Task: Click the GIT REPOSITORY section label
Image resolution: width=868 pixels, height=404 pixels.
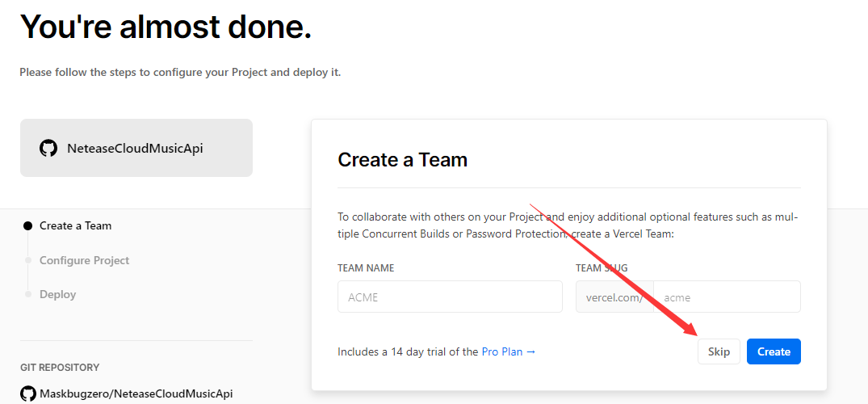Action: pos(60,368)
